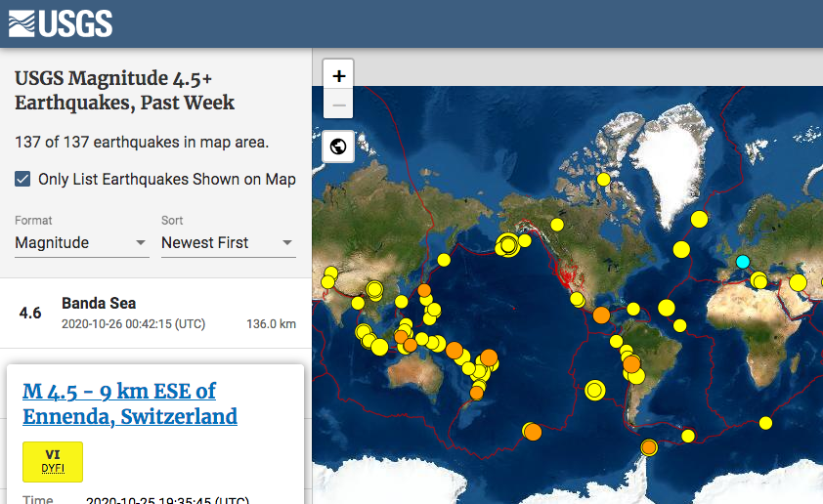
Task: Click the yellow marker in Middle East
Action: pos(798,282)
